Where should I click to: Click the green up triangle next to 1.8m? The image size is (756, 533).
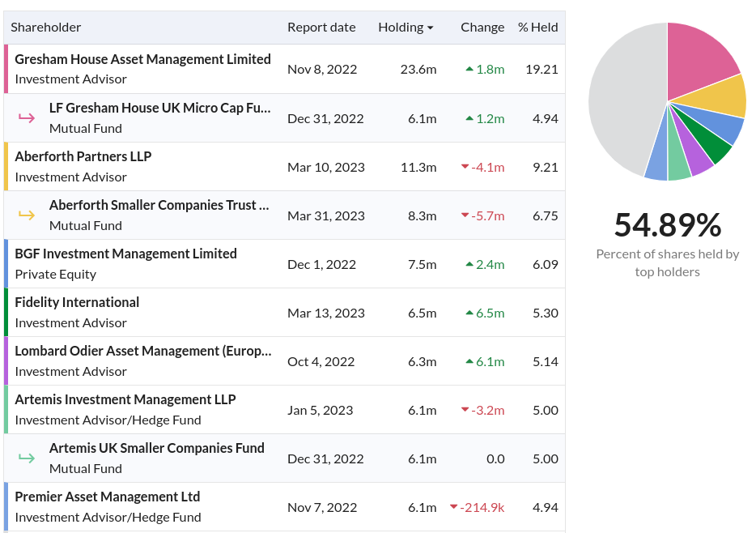click(x=469, y=69)
